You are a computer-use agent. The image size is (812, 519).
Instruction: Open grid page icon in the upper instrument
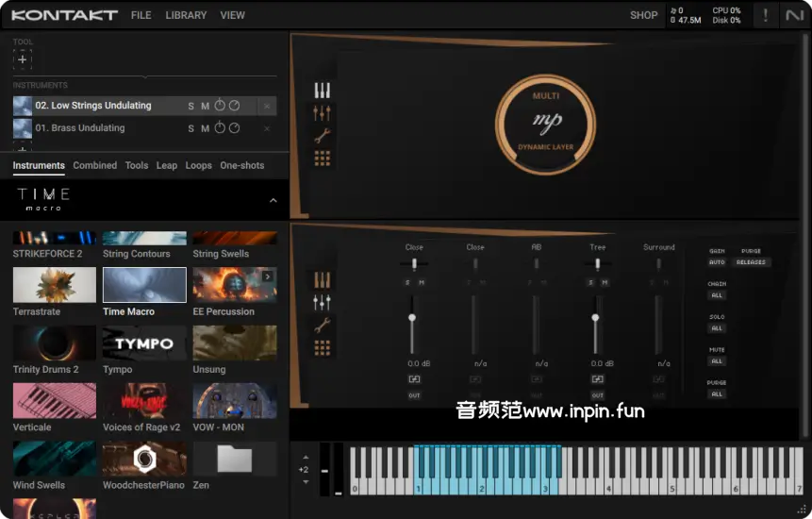pos(323,159)
